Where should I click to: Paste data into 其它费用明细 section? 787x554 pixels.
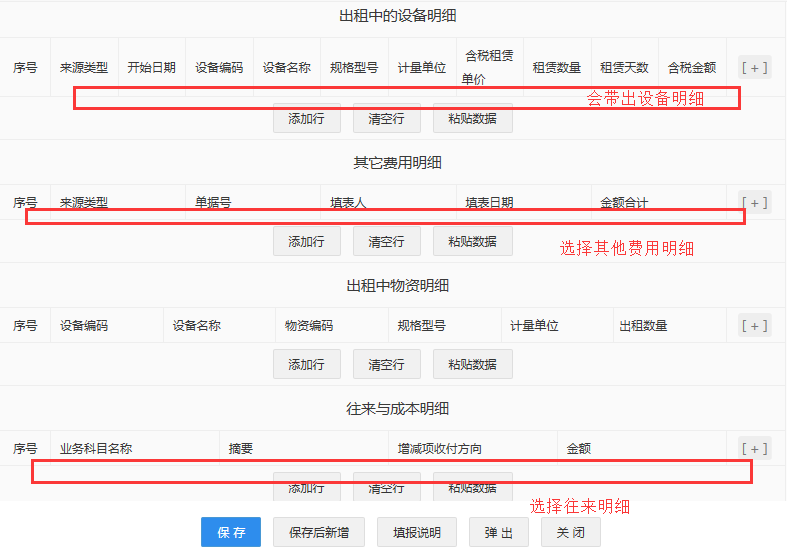(x=472, y=241)
